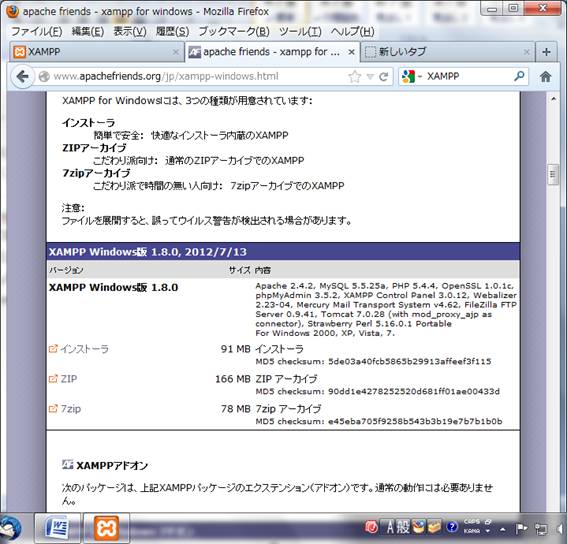
Task: Open the 表示(V) menu
Action: tap(130, 31)
